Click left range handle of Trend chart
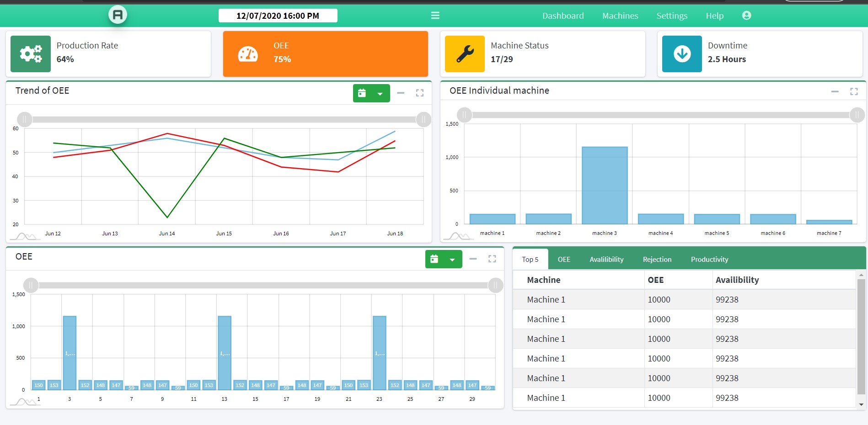The width and height of the screenshot is (868, 425). pyautogui.click(x=25, y=119)
